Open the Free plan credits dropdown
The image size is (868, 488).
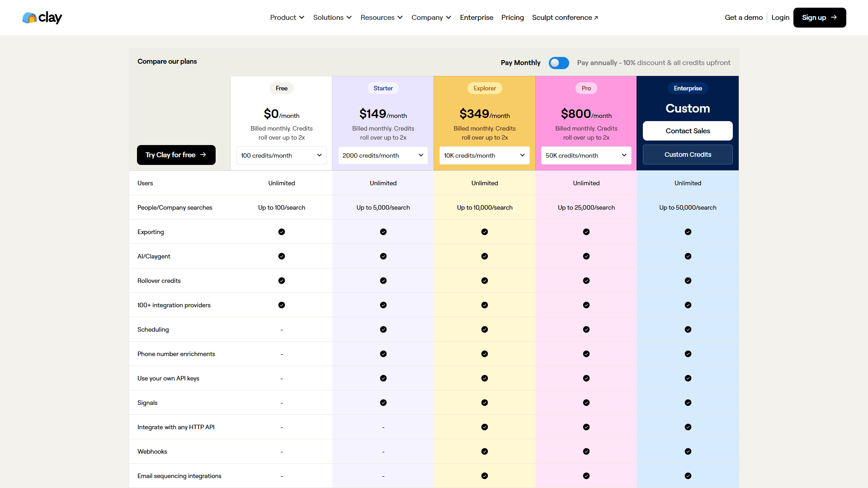(281, 155)
